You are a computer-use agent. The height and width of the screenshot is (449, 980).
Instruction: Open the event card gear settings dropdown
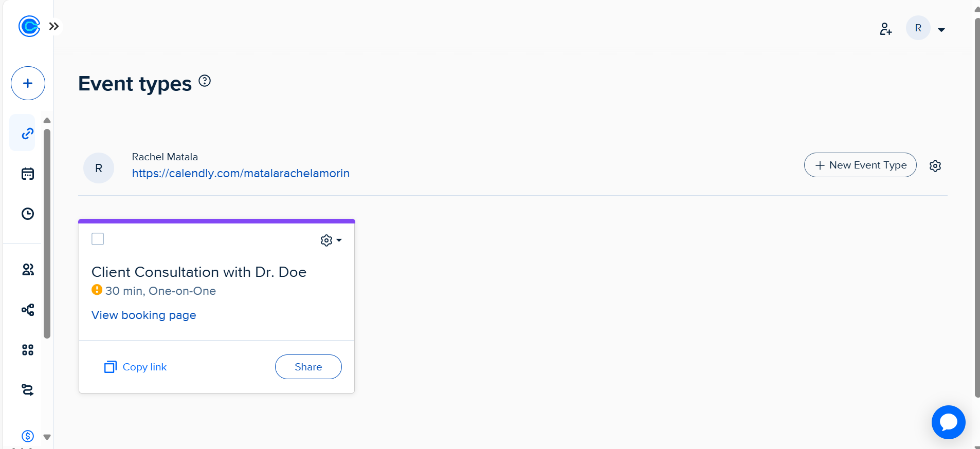point(331,240)
